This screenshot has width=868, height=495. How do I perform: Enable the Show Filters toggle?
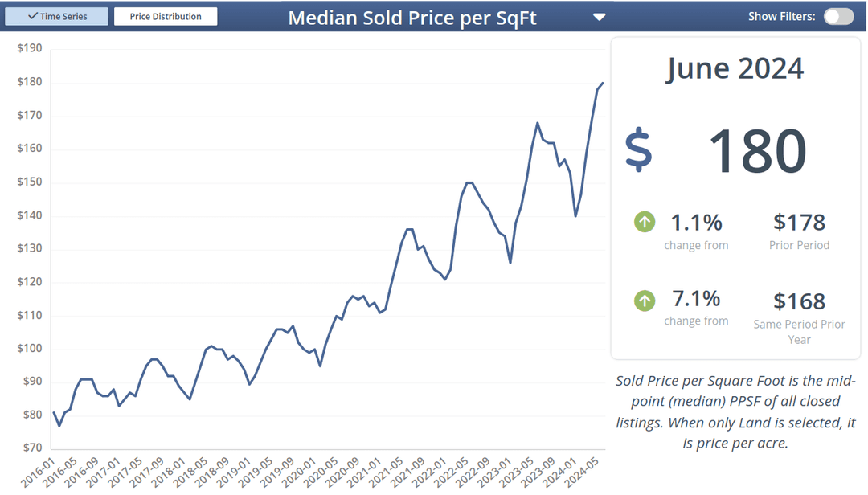coord(839,15)
